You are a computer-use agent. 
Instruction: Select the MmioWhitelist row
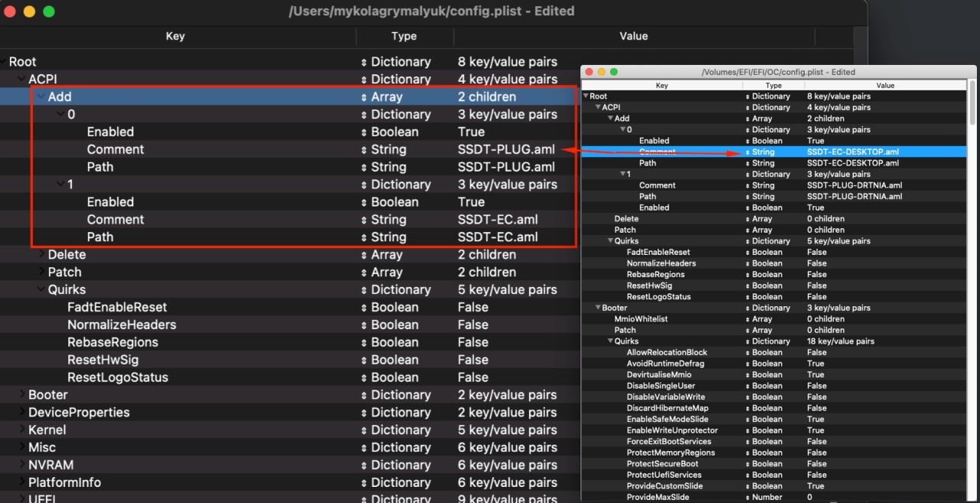tap(641, 319)
